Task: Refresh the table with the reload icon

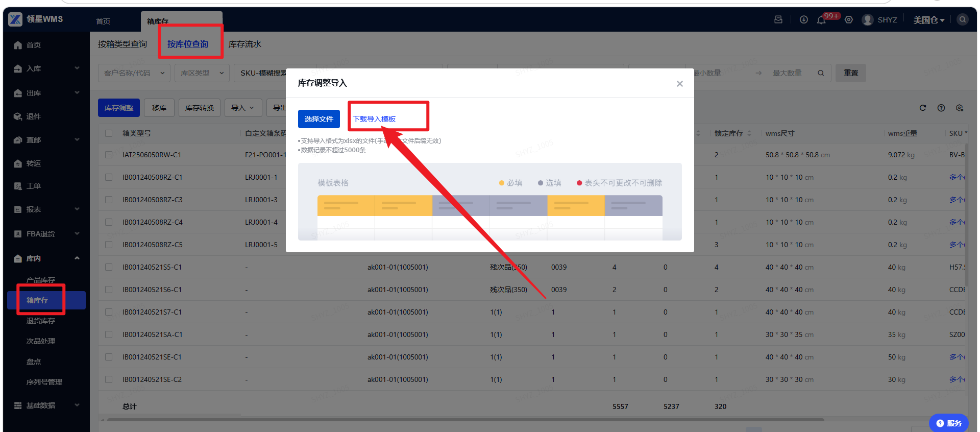Action: click(x=923, y=108)
